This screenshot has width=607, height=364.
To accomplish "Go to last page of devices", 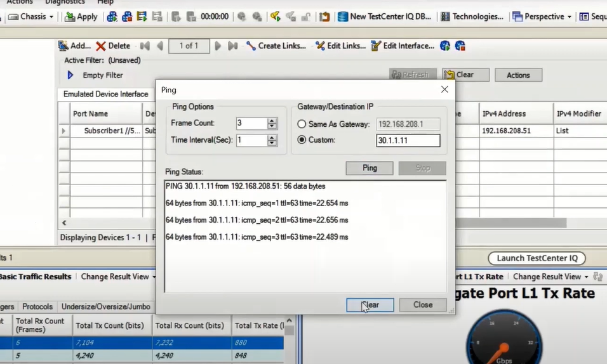I will point(232,46).
